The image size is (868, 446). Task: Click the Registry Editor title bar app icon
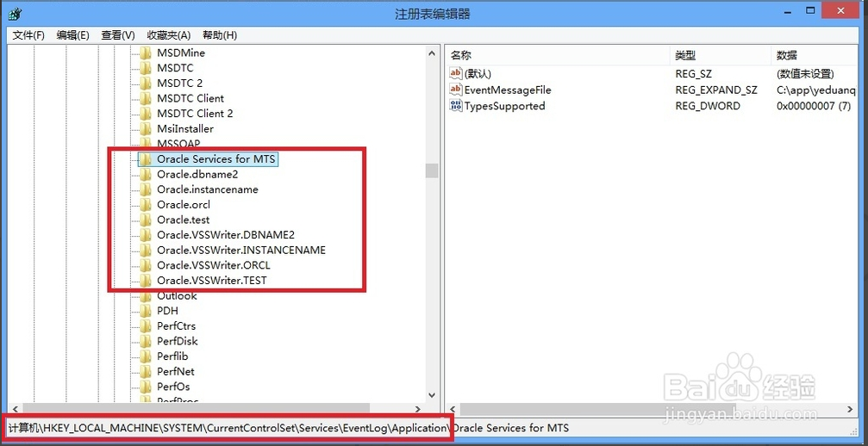tap(16, 14)
